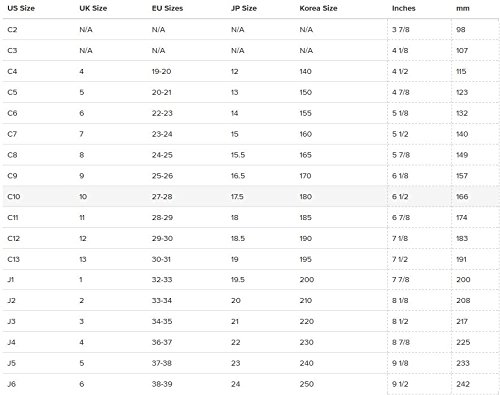Select the highlighted C10 row label
This screenshot has width=500, height=395.
pos(14,197)
